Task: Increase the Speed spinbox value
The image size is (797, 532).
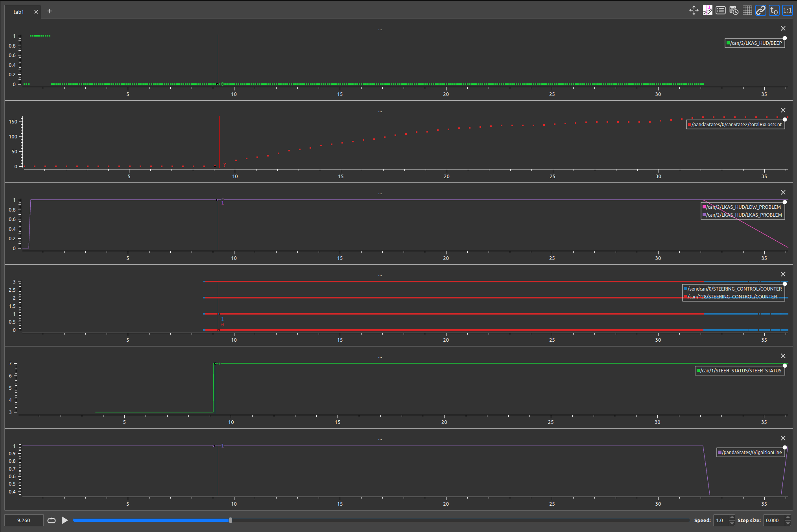Action: pos(732,518)
